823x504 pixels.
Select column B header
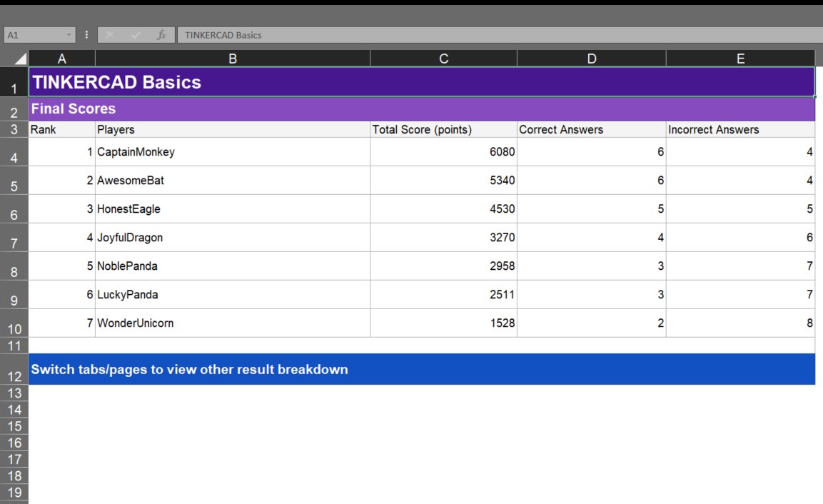(x=233, y=59)
